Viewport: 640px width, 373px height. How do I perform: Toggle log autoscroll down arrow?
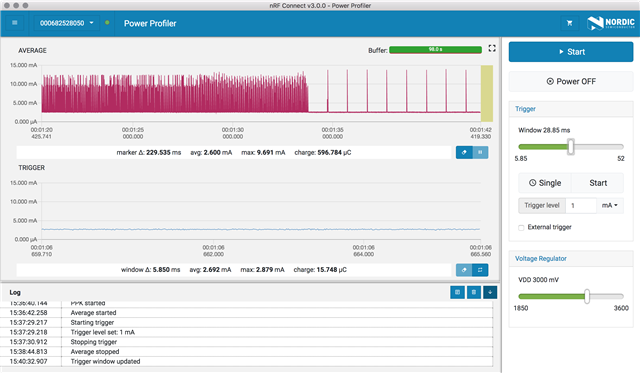(x=490, y=292)
